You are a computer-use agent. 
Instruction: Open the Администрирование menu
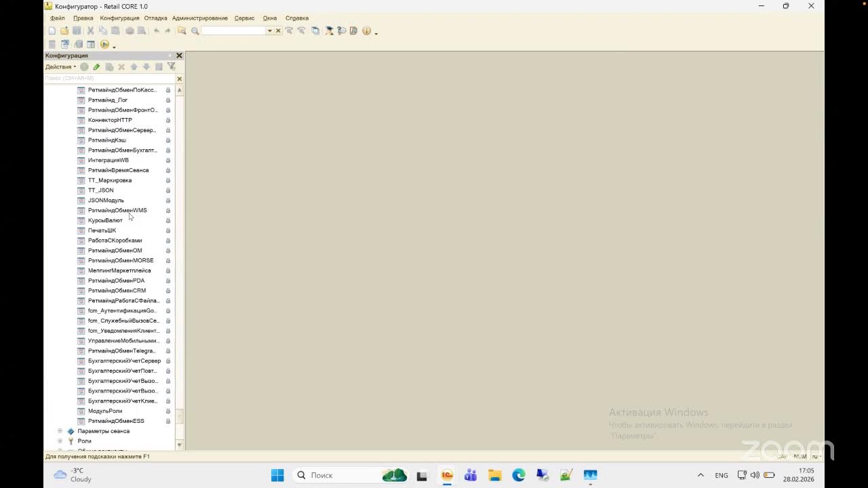click(200, 18)
